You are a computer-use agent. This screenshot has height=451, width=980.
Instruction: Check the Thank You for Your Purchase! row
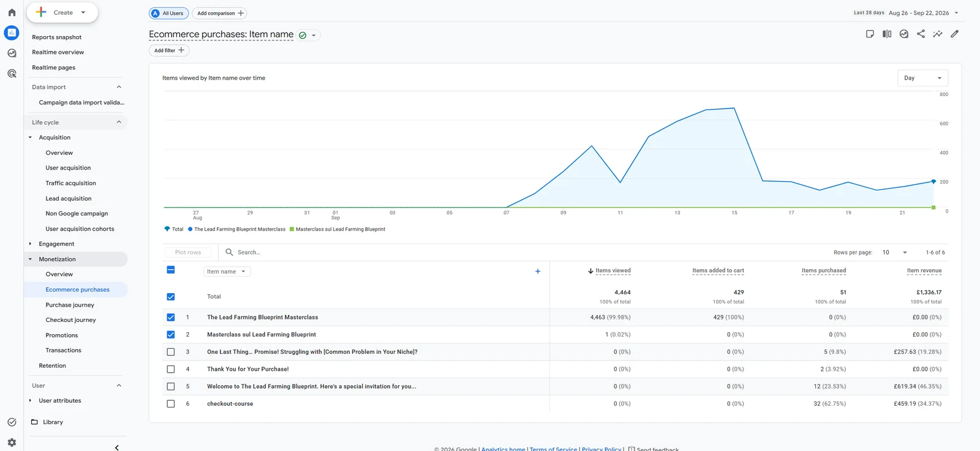[x=171, y=369]
